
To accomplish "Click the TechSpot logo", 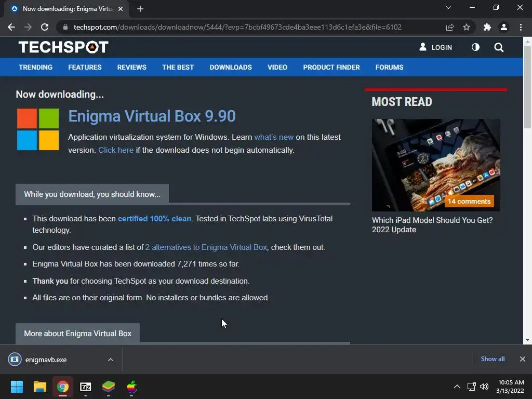I will coord(63,47).
